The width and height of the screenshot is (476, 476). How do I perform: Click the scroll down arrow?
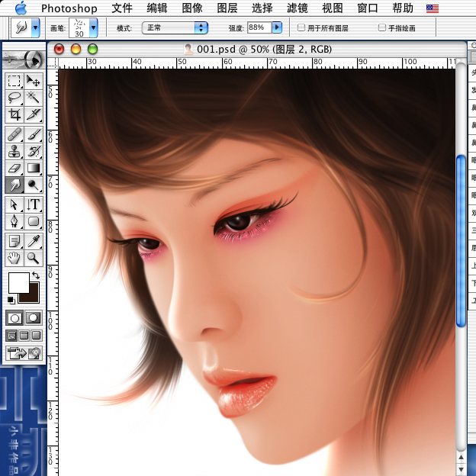(x=461, y=470)
